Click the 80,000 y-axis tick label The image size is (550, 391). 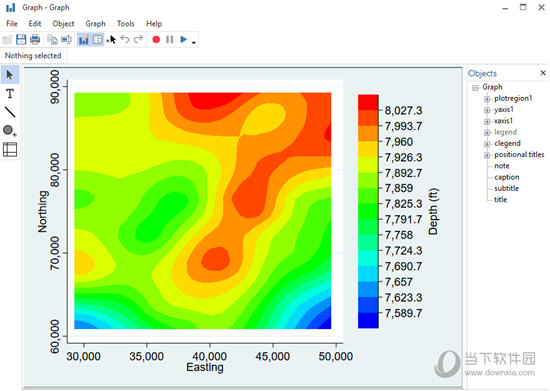tap(55, 170)
